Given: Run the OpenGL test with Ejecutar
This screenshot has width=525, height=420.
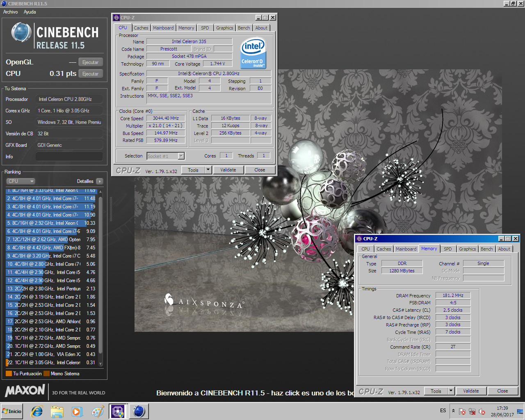Looking at the screenshot, I should (x=90, y=62).
